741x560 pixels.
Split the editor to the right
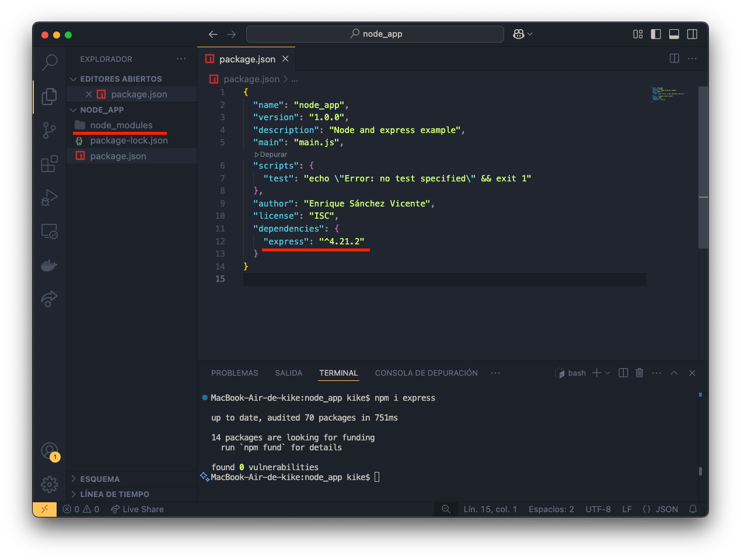[674, 58]
